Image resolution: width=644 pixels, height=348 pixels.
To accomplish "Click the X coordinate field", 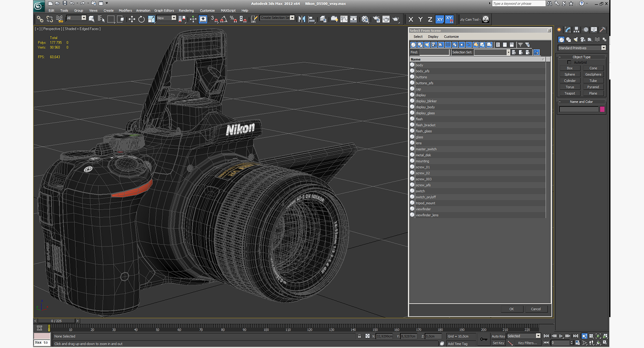I will click(384, 336).
